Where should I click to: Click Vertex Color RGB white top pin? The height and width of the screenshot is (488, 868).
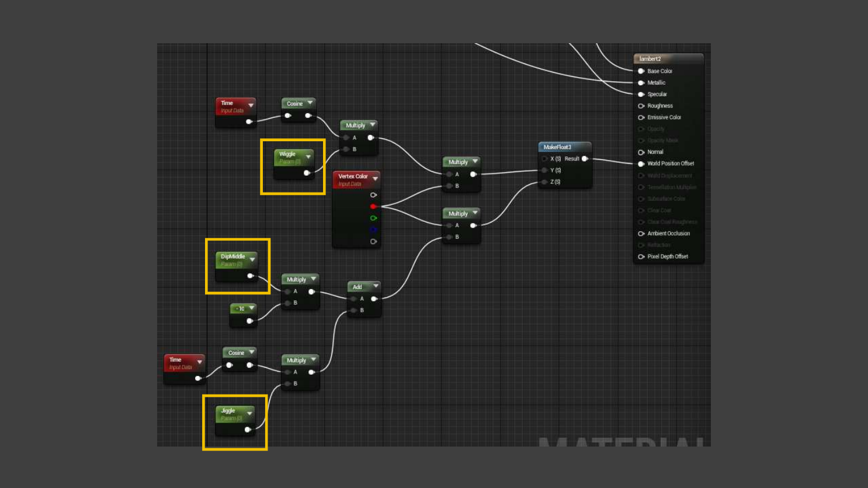pos(373,194)
